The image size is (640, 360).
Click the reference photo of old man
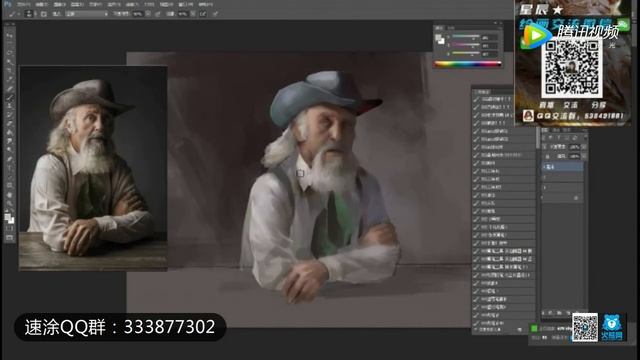click(x=93, y=168)
